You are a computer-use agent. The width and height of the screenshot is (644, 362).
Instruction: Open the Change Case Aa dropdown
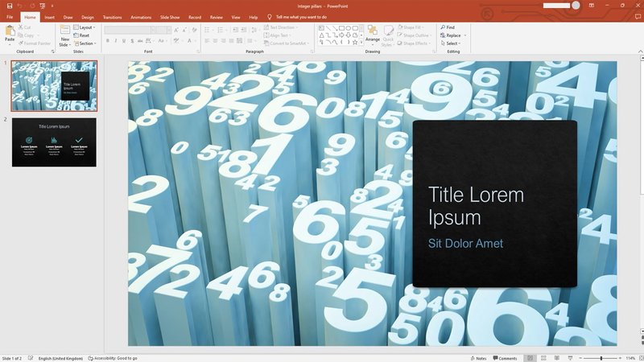point(162,41)
